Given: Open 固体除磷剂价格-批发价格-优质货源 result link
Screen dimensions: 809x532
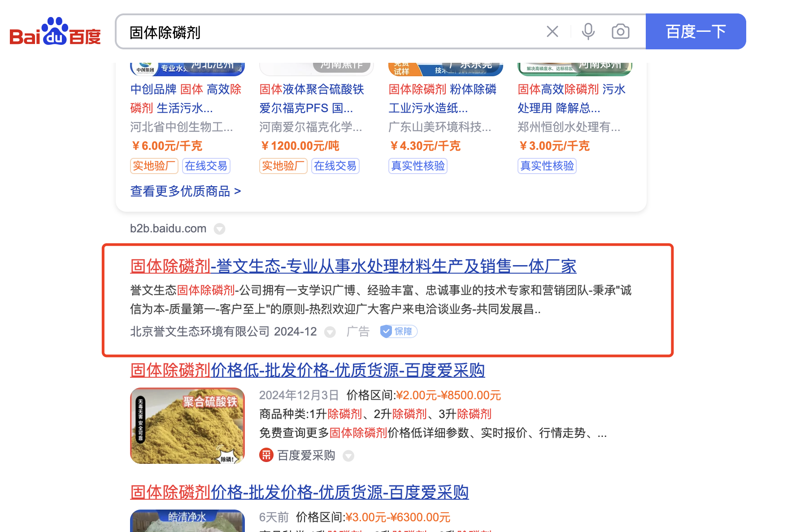Looking at the screenshot, I should click(300, 492).
